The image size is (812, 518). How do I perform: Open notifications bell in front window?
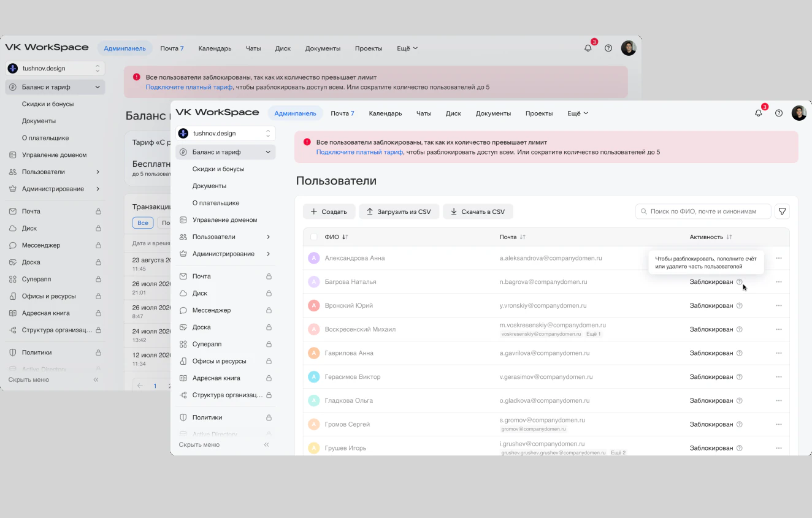pyautogui.click(x=759, y=113)
